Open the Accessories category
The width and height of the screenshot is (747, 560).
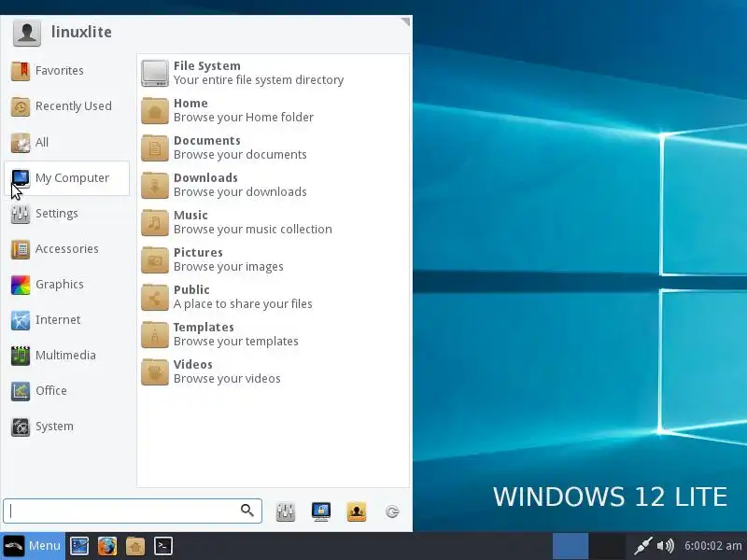tap(66, 248)
